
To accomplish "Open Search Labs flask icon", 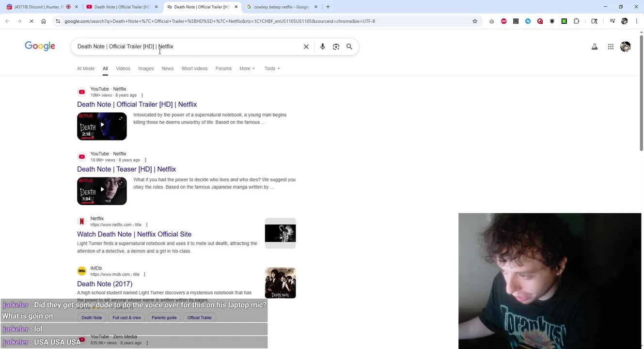I will (x=595, y=47).
